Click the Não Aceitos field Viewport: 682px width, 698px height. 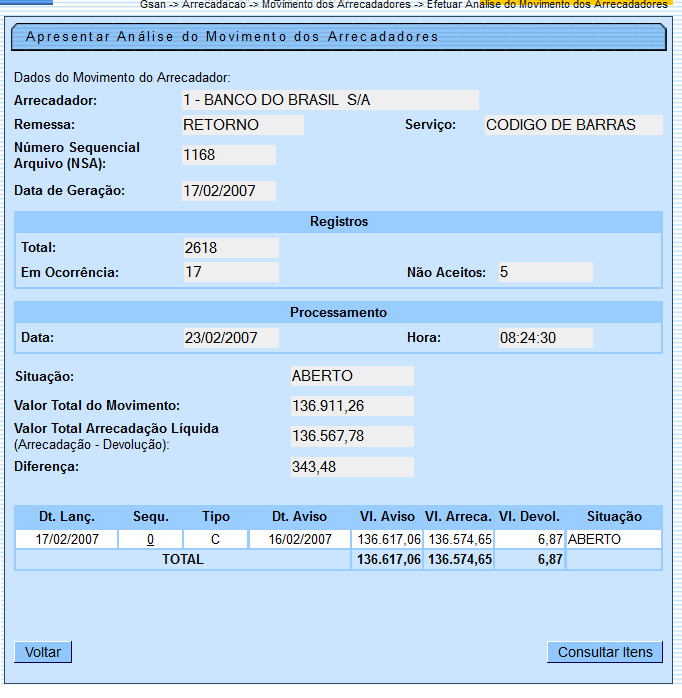[x=544, y=272]
